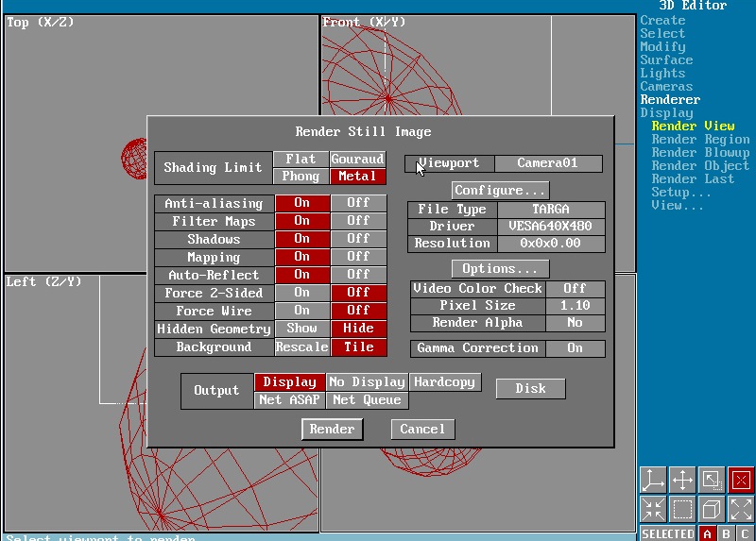The image size is (756, 541).
Task: Click the Camera01 viewport value
Action: click(x=548, y=163)
